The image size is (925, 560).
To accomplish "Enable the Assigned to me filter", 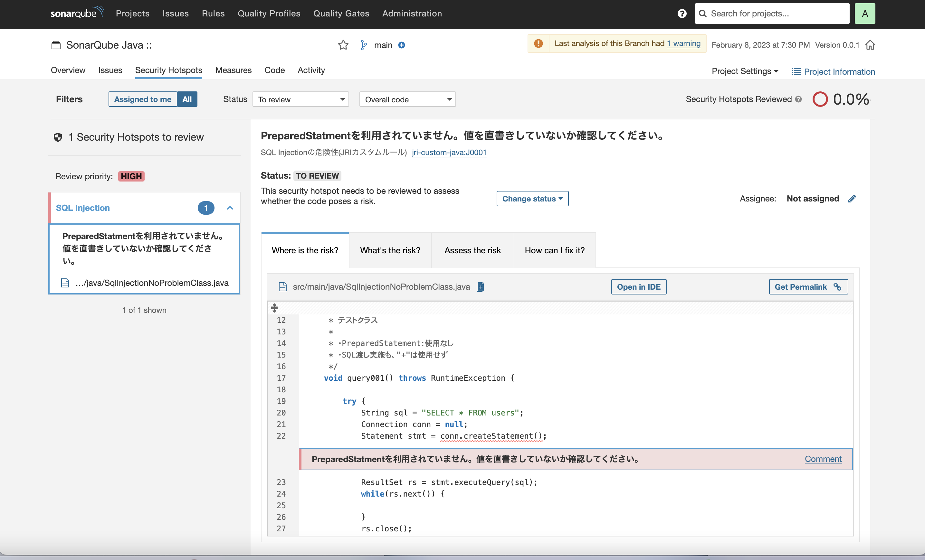I will tap(143, 99).
